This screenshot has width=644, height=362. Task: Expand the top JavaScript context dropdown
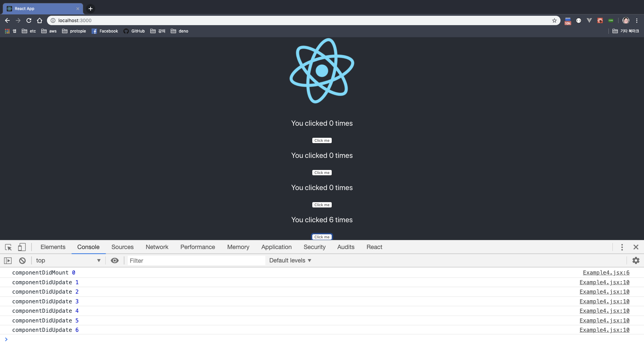coord(68,260)
